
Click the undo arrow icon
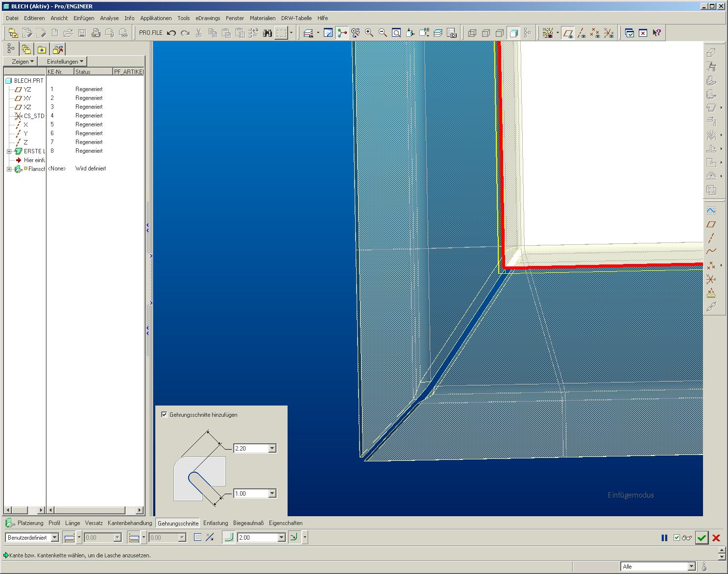pos(171,33)
